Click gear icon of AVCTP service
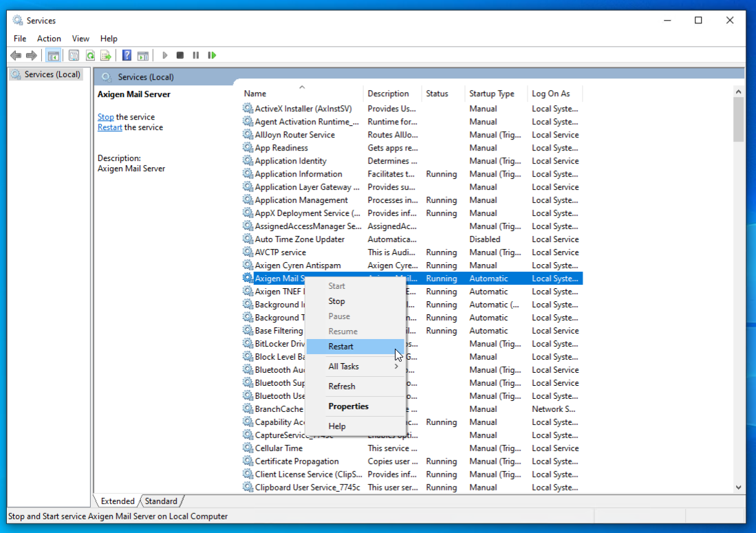This screenshot has height=533, width=756. pyautogui.click(x=248, y=252)
